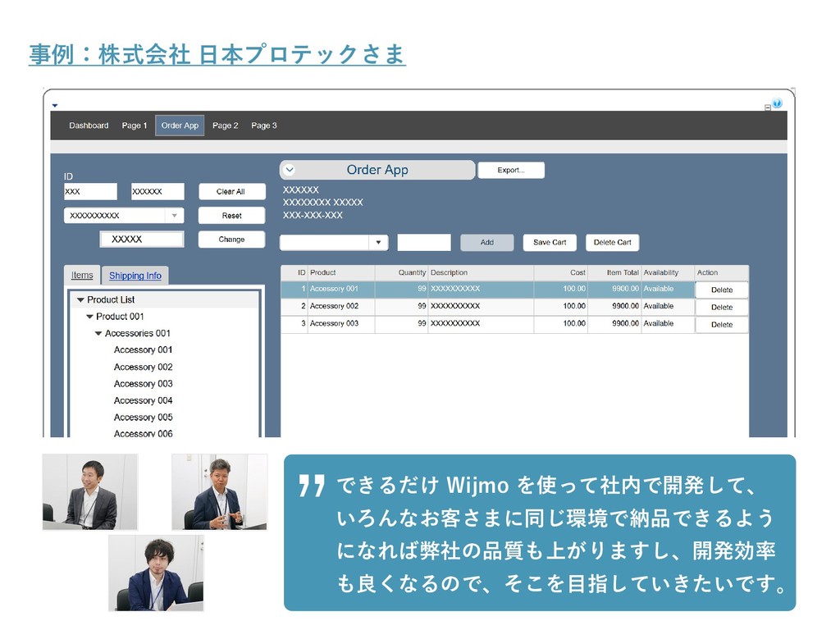Image resolution: width=840 pixels, height=630 pixels.
Task: Focus the ID field containing XXXXXX
Action: [x=157, y=191]
